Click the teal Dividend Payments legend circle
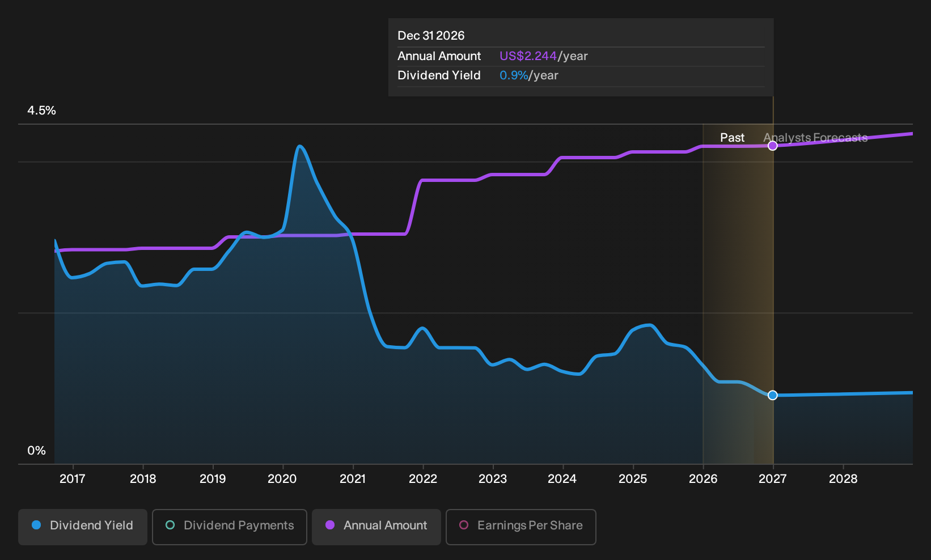The image size is (931, 560). pyautogui.click(x=170, y=525)
